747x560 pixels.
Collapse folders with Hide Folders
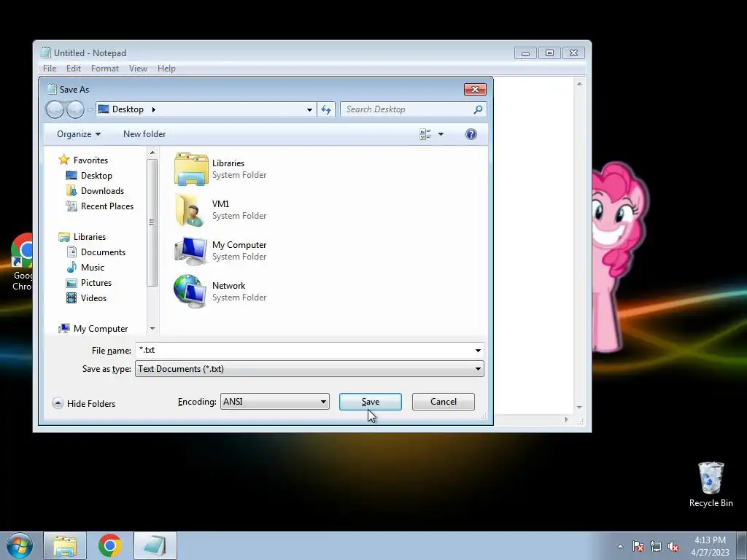point(84,403)
